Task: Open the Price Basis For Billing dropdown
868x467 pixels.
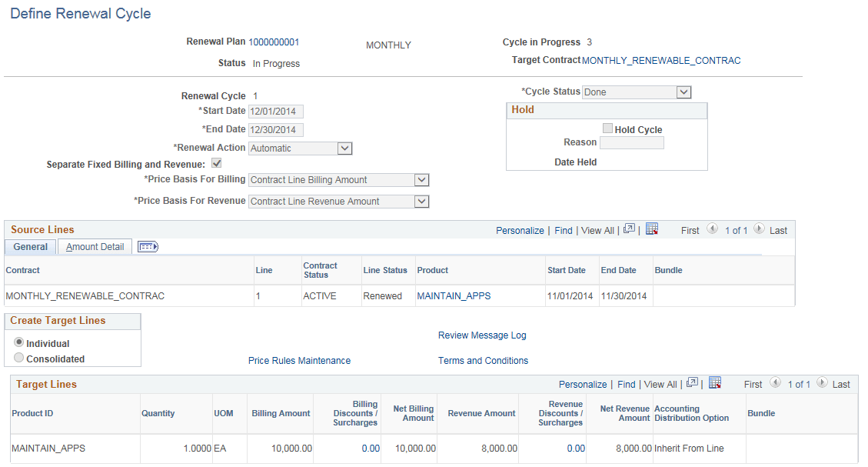Action: tap(422, 179)
